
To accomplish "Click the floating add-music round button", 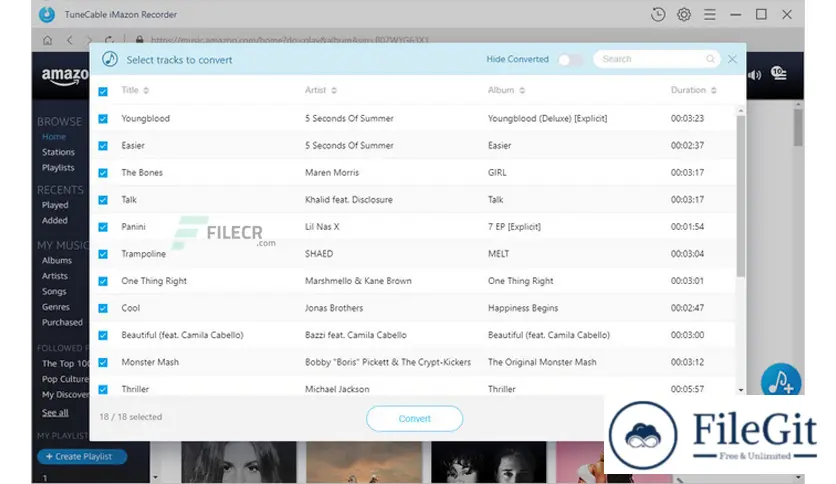I will click(781, 381).
